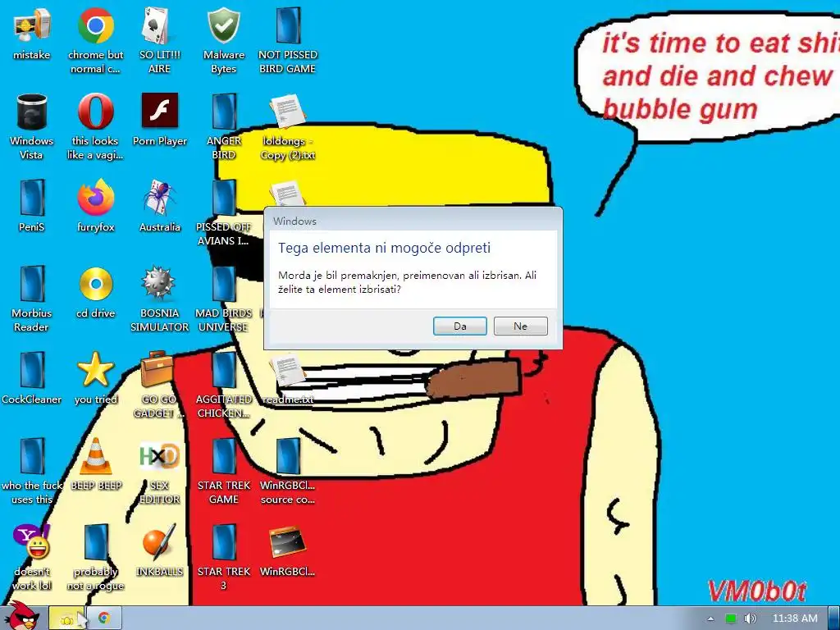Open 'who the ... uses this' shortcut

[32, 472]
